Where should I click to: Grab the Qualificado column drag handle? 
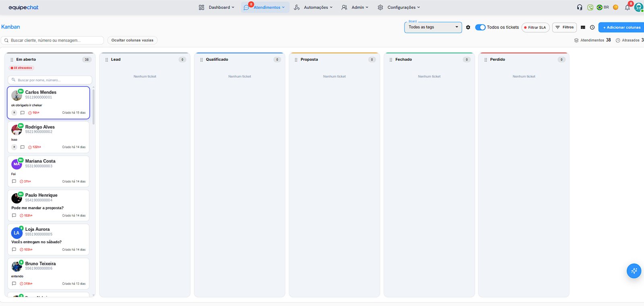point(202,60)
